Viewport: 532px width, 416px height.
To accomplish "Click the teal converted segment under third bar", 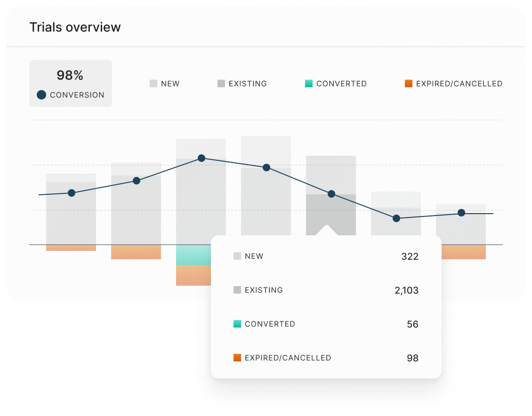I will 193,255.
